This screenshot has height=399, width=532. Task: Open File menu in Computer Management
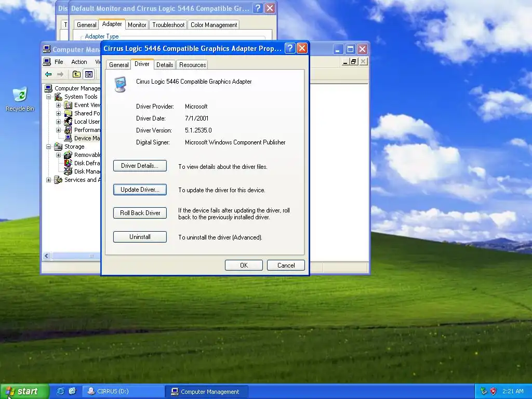tap(59, 62)
